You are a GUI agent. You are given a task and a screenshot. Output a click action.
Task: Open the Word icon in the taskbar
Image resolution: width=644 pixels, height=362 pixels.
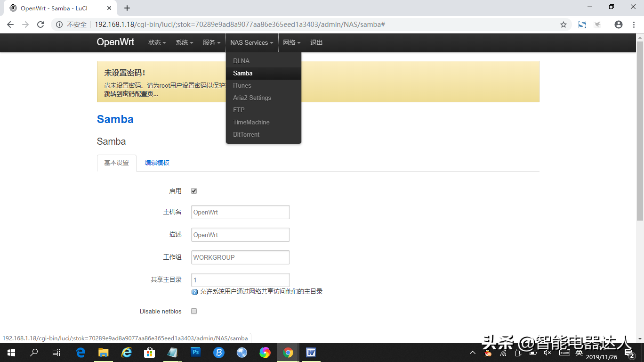311,352
